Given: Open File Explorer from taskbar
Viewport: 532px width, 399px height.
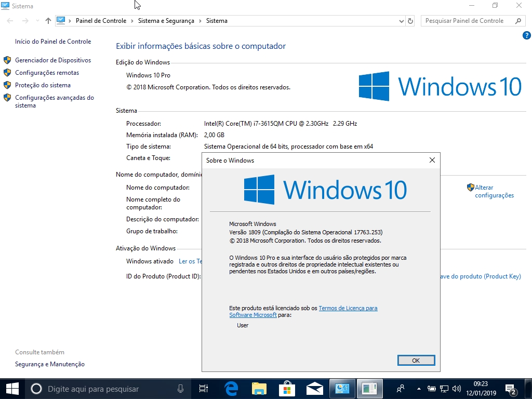Looking at the screenshot, I should [259, 389].
